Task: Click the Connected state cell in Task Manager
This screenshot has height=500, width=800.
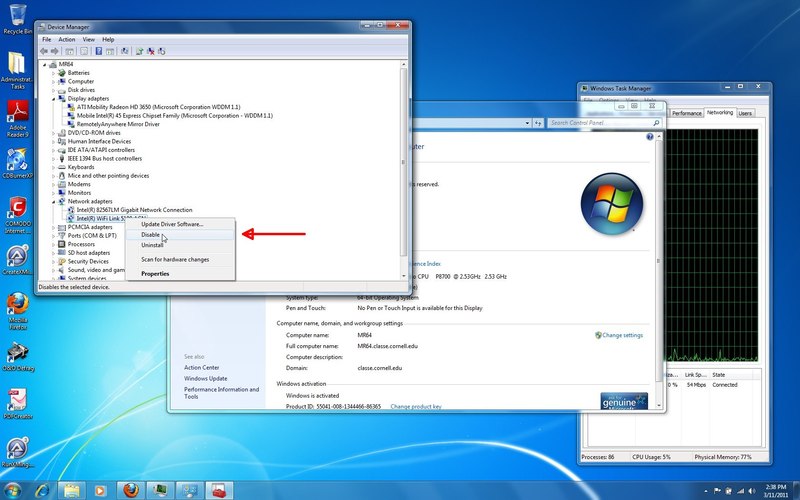Action: pos(724,385)
